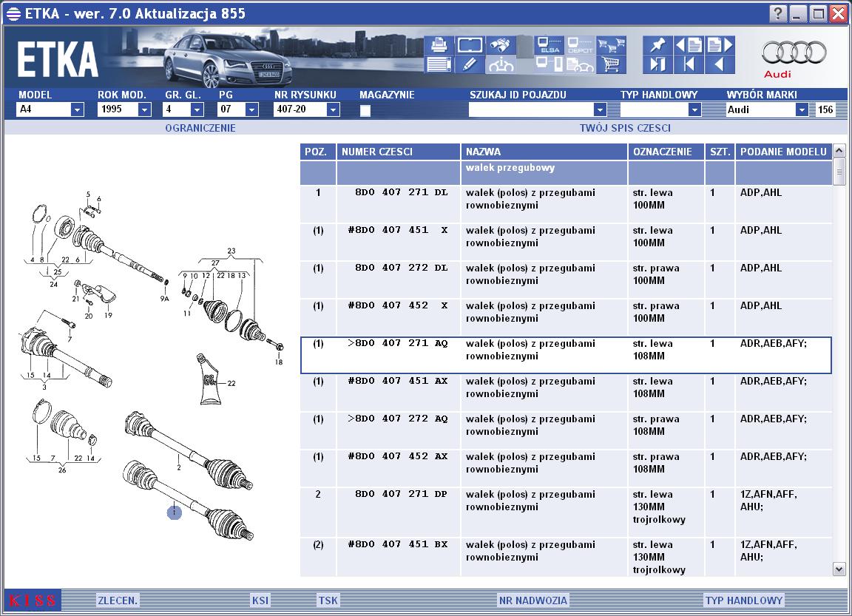
Task: Click the computer-to-server transfer icon
Action: [x=549, y=64]
